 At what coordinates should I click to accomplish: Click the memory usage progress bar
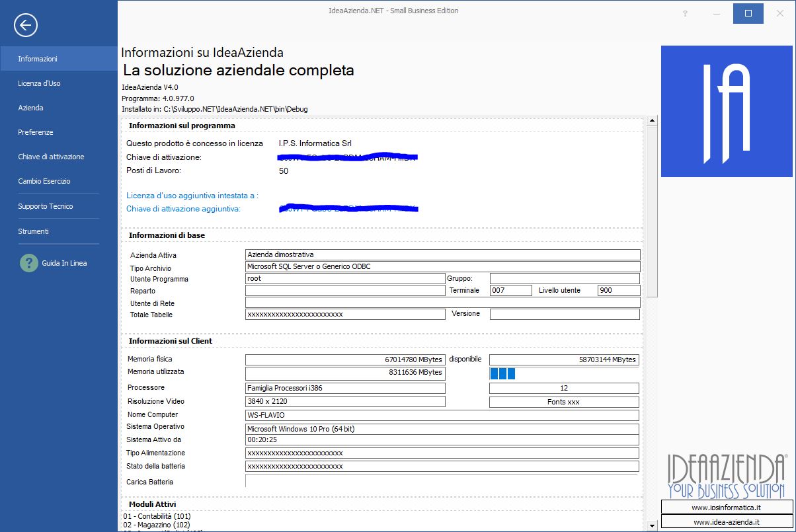click(x=564, y=374)
